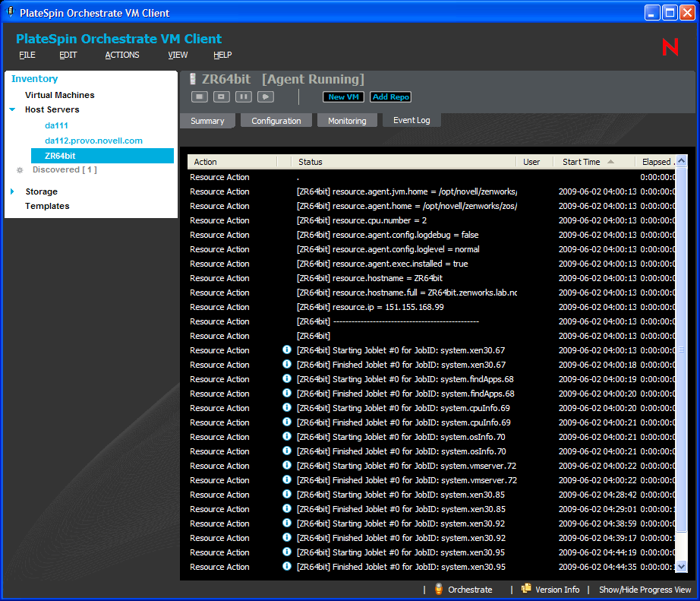700x601 pixels.
Task: Click the Orchestrate label in status bar
Action: (470, 590)
